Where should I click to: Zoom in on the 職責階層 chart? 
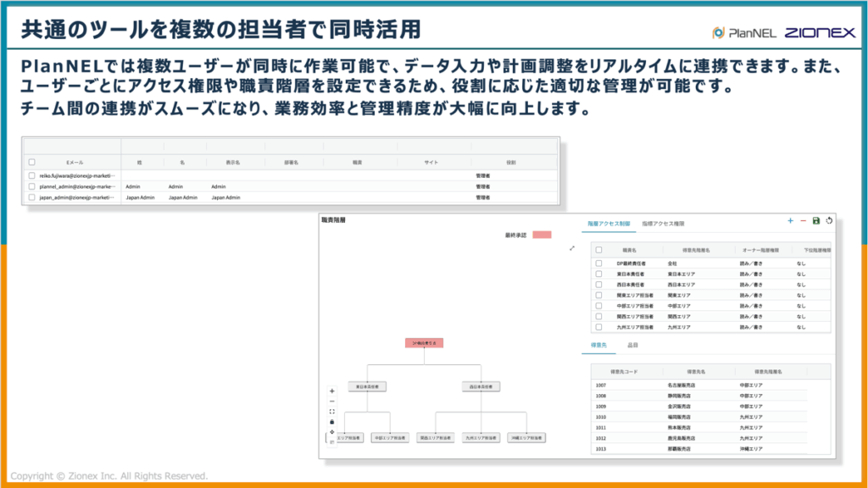click(332, 391)
